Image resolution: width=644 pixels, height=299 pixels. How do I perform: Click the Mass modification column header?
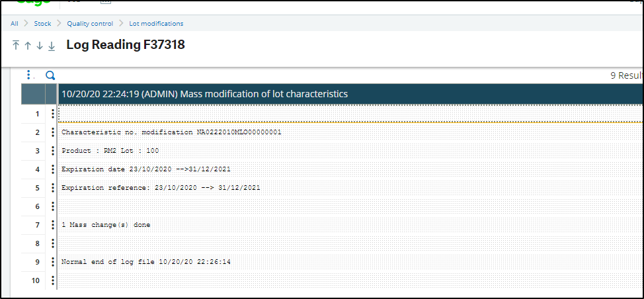205,94
